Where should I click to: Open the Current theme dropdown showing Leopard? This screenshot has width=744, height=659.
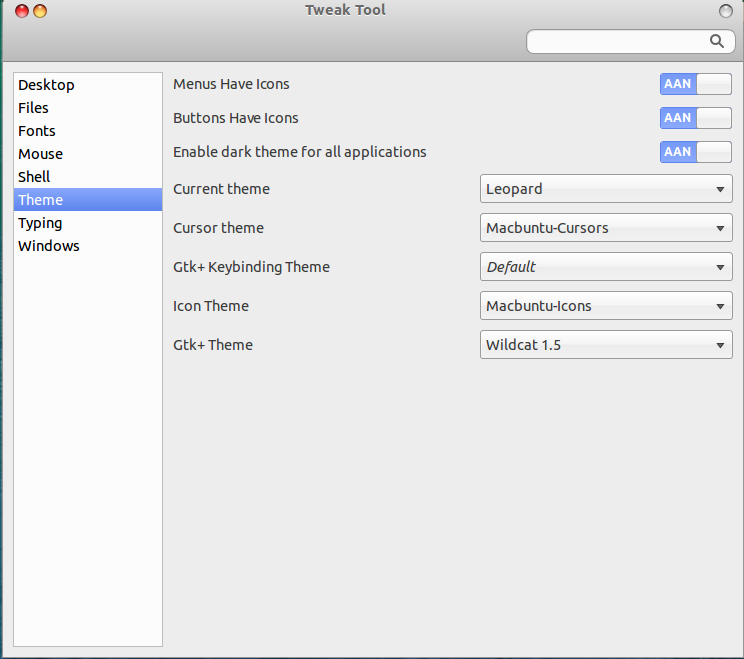click(606, 189)
